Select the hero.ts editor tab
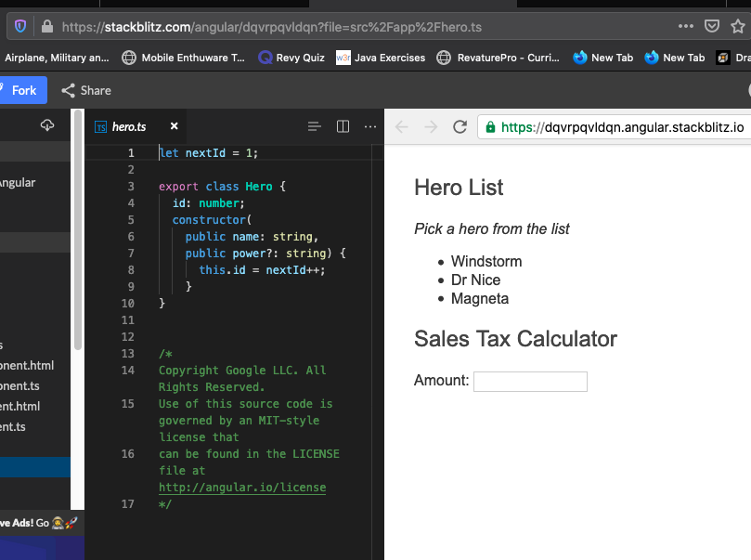 [x=129, y=126]
